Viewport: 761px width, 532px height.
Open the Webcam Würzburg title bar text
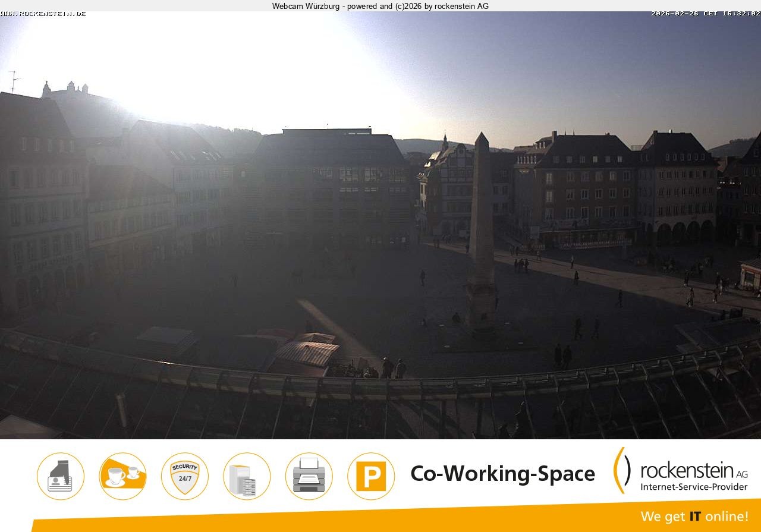379,7
